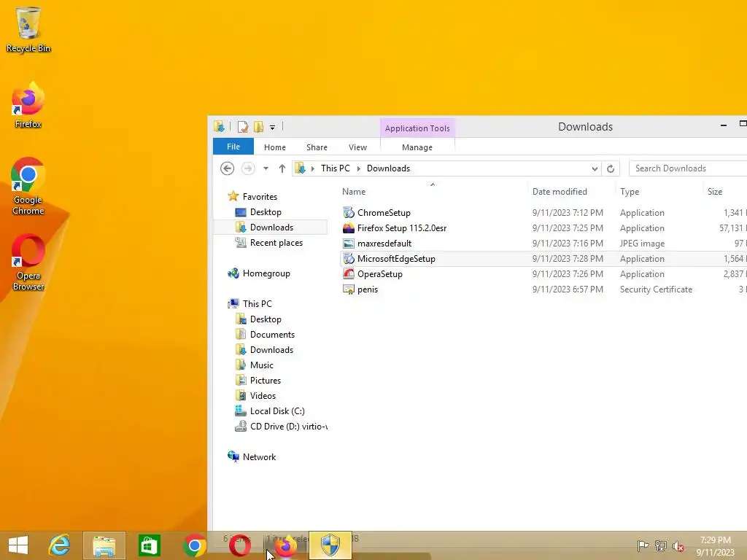Open the View ribbon tab
This screenshot has height=560, width=747.
point(357,147)
